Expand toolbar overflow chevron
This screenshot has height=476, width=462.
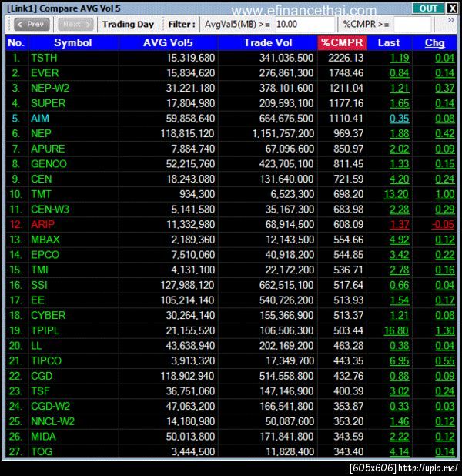tap(451, 20)
